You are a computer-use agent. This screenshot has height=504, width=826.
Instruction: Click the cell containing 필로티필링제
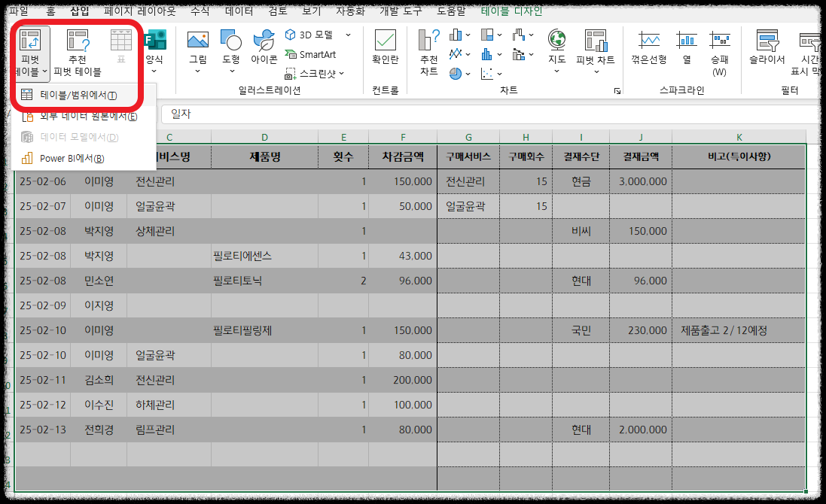(264, 331)
